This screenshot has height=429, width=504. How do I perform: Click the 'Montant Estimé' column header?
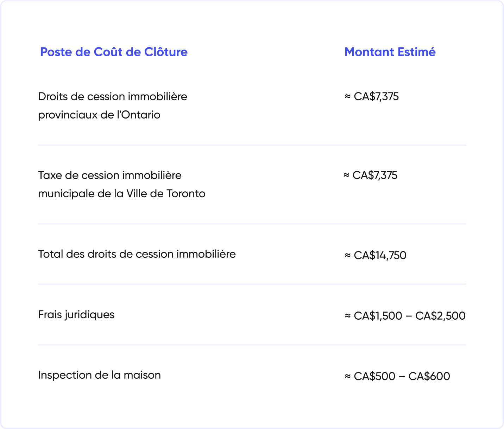(x=390, y=52)
